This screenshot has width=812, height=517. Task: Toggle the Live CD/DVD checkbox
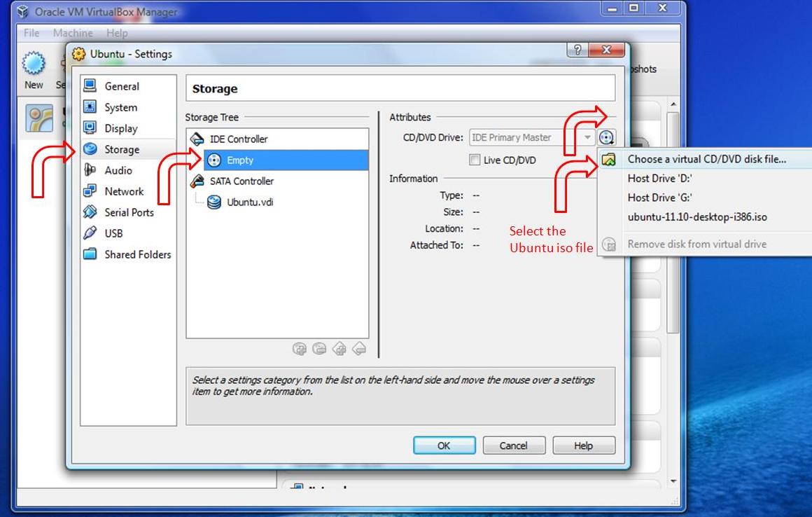point(475,160)
